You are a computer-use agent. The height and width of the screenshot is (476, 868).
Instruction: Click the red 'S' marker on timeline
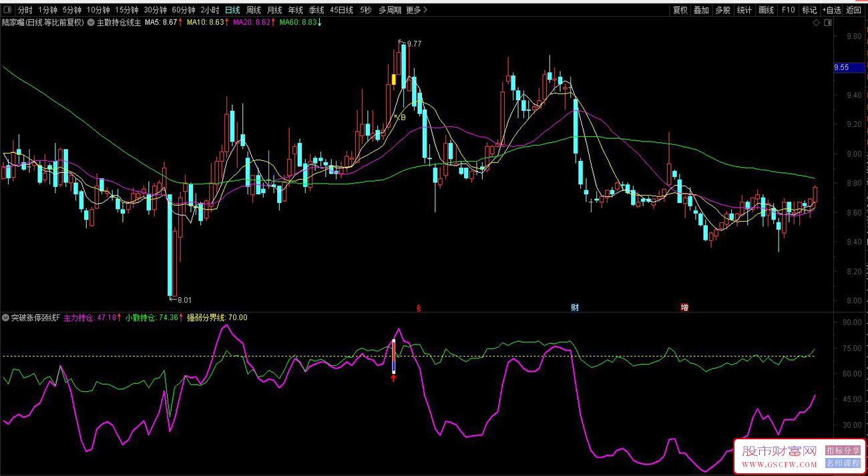pyautogui.click(x=419, y=308)
